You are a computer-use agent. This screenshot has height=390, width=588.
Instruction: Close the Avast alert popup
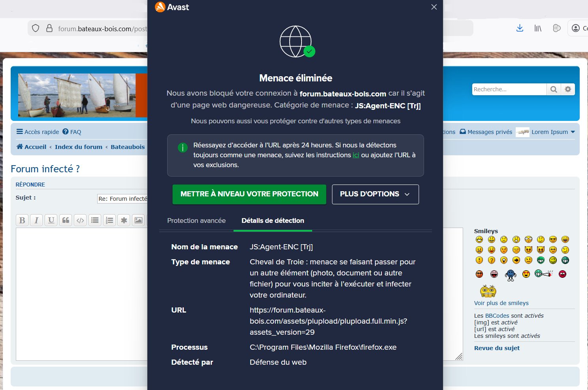(x=434, y=7)
